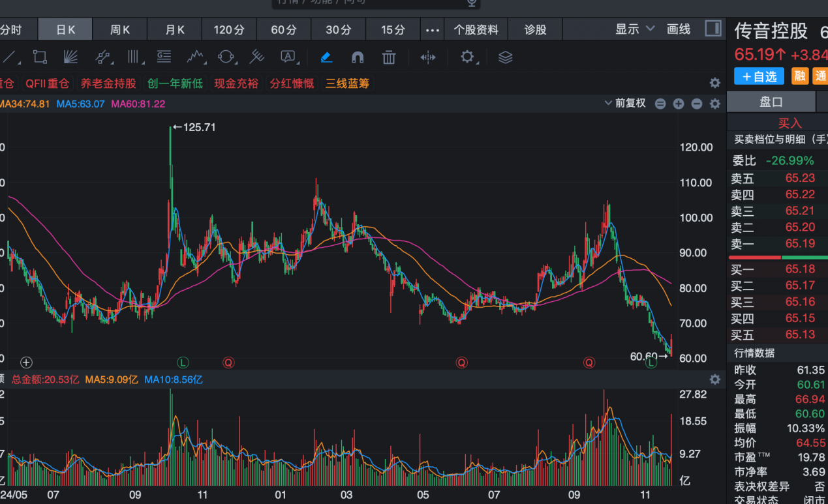
Task: Open drawing tool settings gear
Action: point(467,57)
